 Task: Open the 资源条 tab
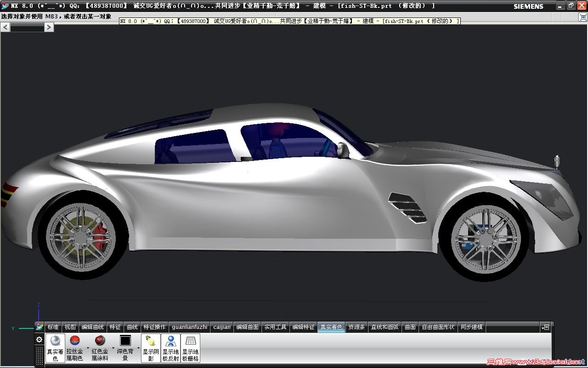pyautogui.click(x=356, y=327)
